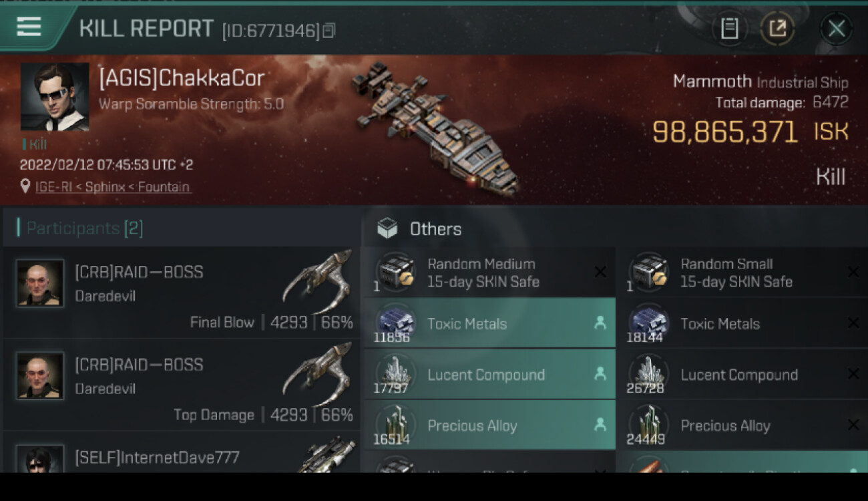Toggle person icon on Toxic Metals 11856
The height and width of the screenshot is (501, 868).
pos(600,323)
